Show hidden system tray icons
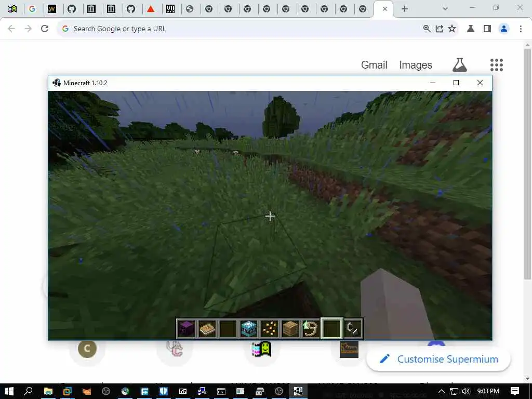532x399 pixels. 442,391
